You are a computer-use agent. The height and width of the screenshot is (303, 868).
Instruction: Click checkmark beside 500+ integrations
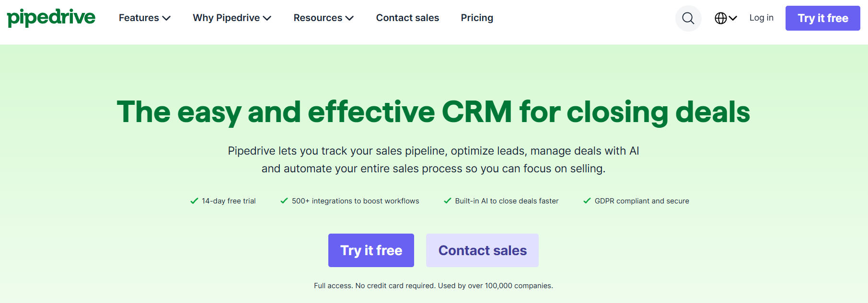tap(284, 201)
